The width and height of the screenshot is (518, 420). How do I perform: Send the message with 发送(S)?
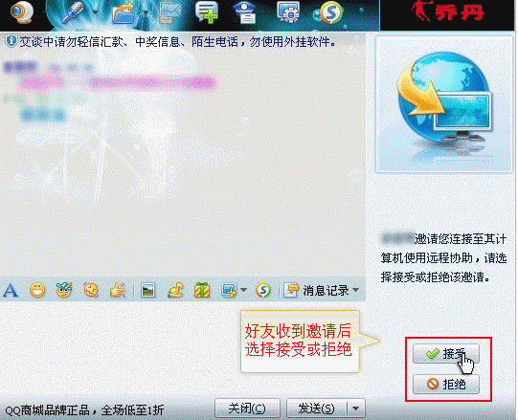click(x=317, y=409)
